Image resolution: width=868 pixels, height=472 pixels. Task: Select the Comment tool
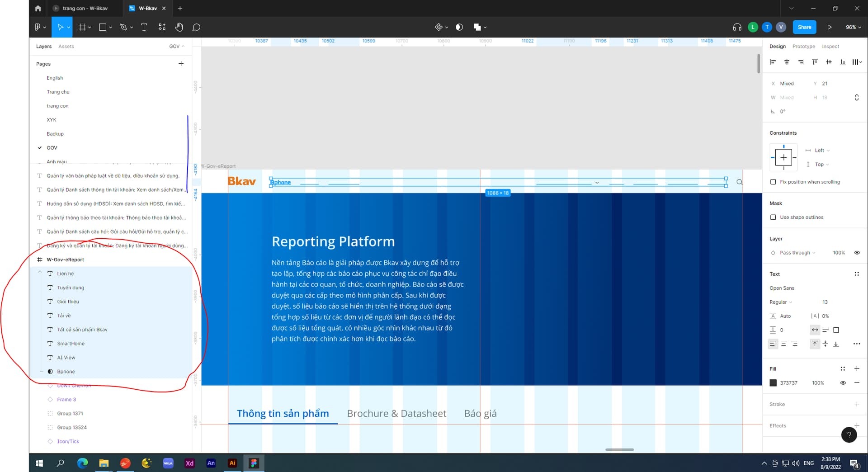point(196,27)
